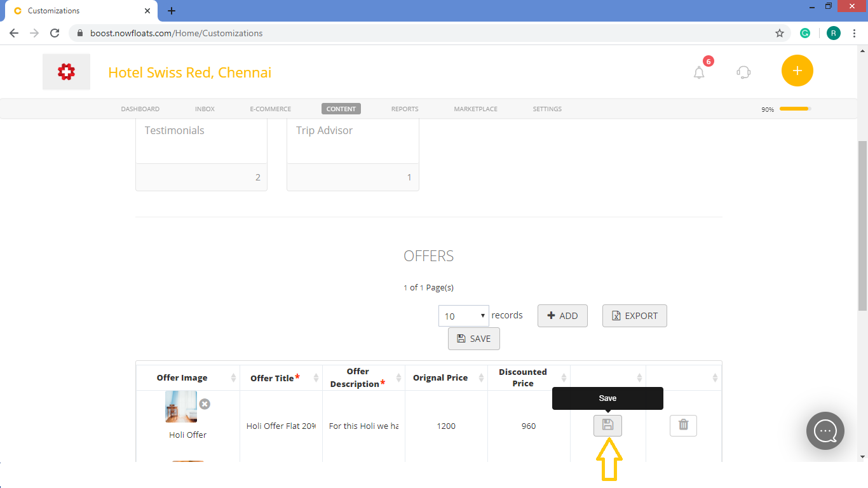Viewport: 868px width, 488px height.
Task: Sort by the Offer Title column
Action: pos(281,377)
